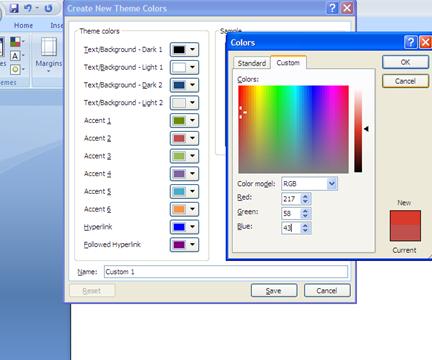
Task: Click the Redo icon in quick access toolbar
Action: pyautogui.click(x=48, y=8)
